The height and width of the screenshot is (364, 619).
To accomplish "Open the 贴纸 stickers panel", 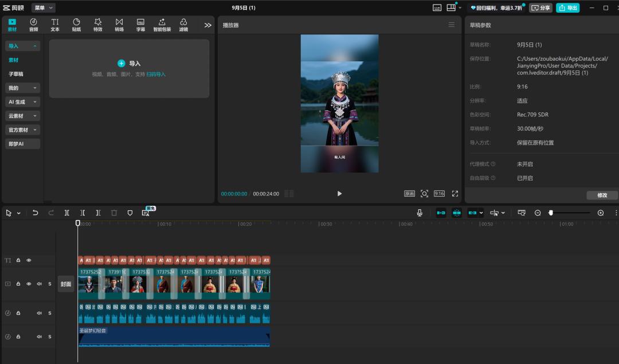I will pos(76,25).
